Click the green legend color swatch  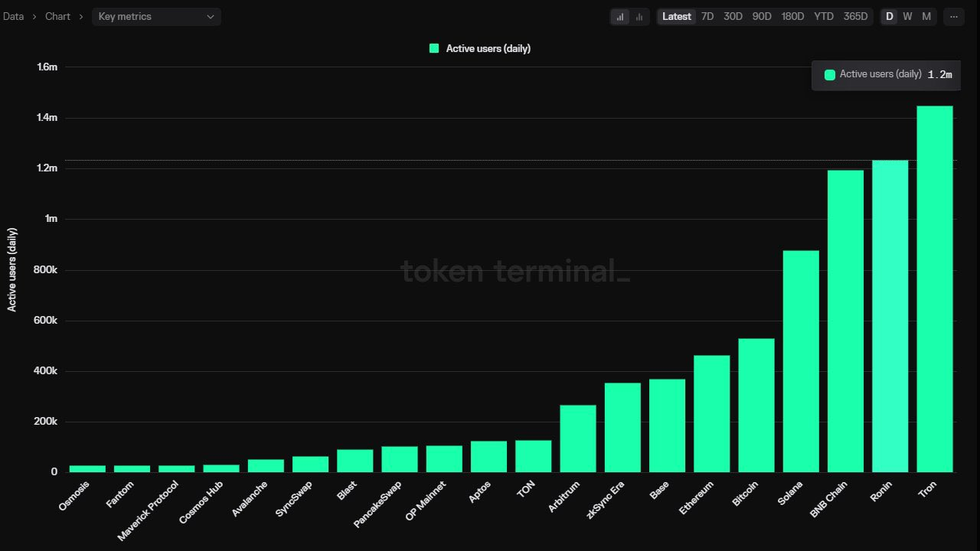[434, 48]
